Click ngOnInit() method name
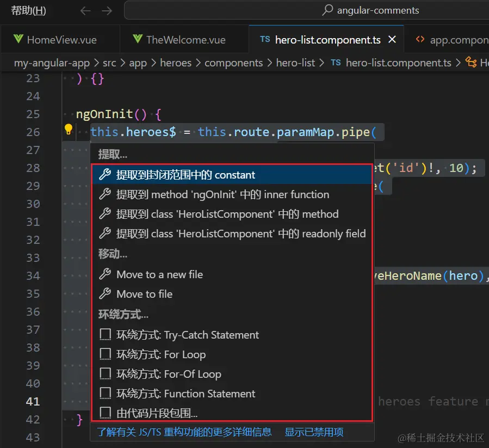Screen dimensions: 489x448 click(111, 114)
